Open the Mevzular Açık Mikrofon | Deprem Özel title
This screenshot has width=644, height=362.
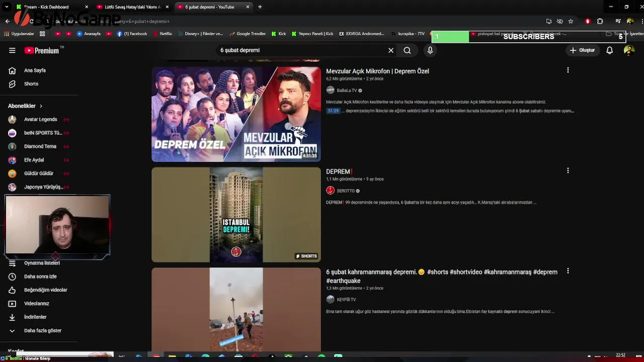point(377,71)
